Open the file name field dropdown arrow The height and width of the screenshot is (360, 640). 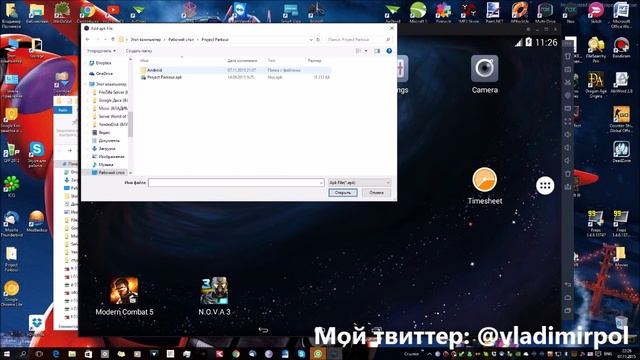321,183
